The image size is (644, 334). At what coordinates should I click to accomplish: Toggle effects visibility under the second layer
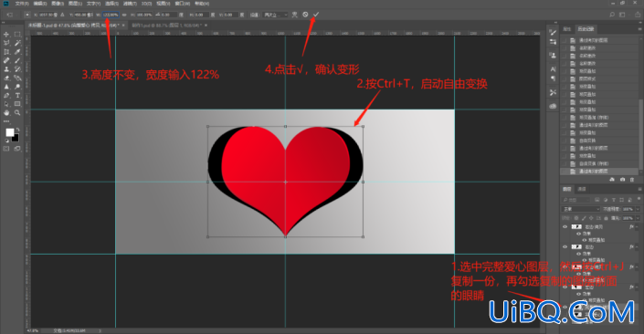579,253
